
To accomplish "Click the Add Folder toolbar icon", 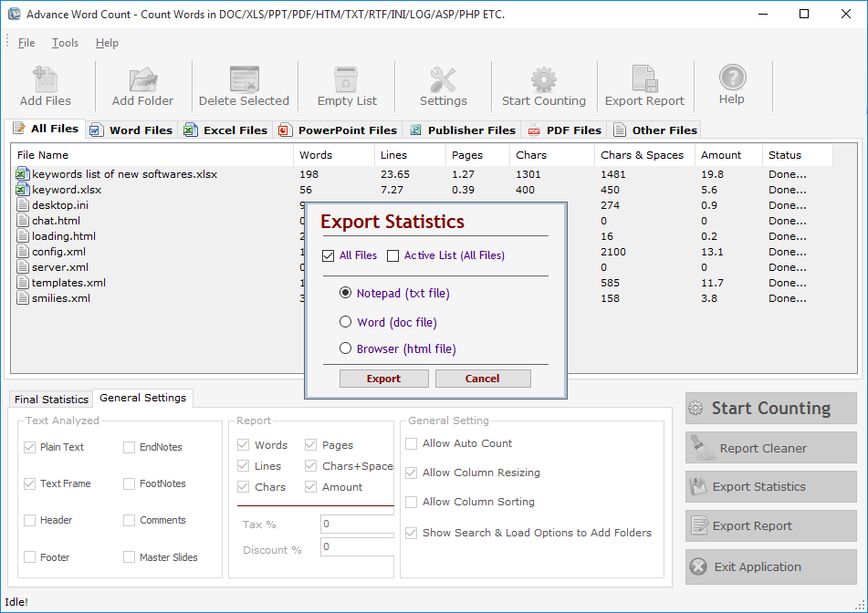I will [143, 79].
